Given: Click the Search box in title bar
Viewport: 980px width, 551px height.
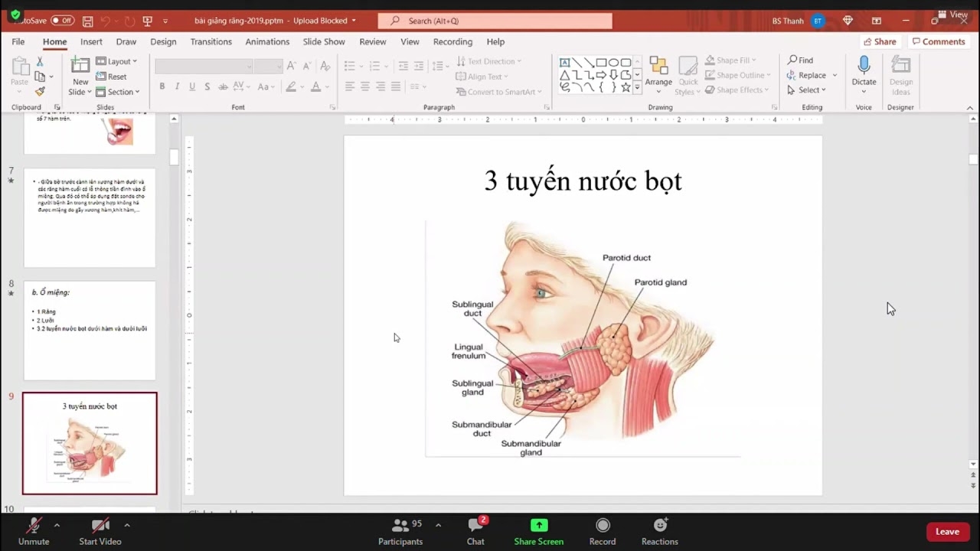Looking at the screenshot, I should [495, 21].
